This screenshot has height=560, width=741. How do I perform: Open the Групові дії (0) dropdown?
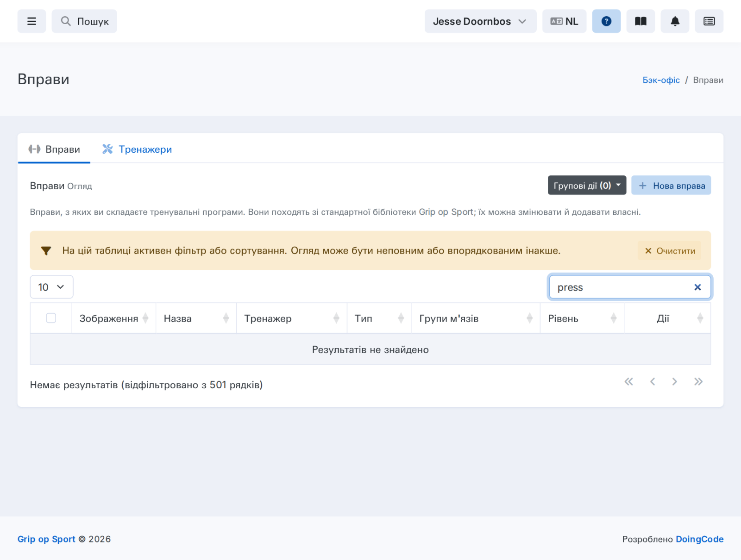[x=587, y=185]
